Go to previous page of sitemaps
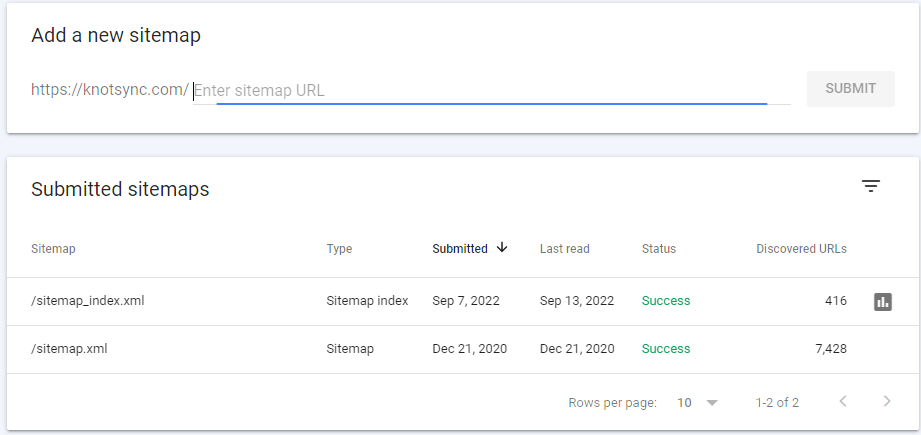This screenshot has width=921, height=435. coord(842,402)
